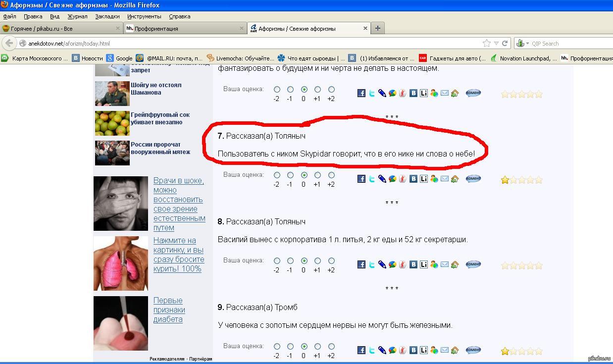This screenshot has width=613, height=364.
Task: Share aphorism 9 via the VKontakte icon
Action: tap(413, 350)
